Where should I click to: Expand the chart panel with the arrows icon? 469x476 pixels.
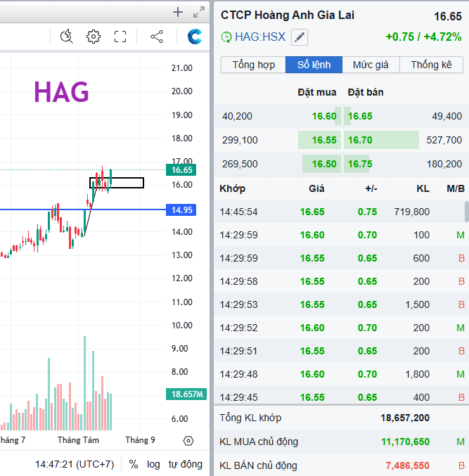coord(200,12)
